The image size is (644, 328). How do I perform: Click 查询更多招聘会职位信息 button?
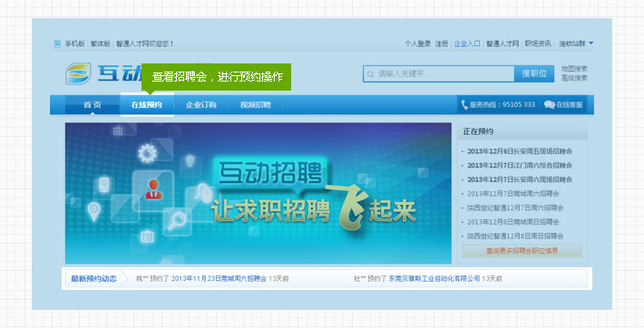pos(522,250)
